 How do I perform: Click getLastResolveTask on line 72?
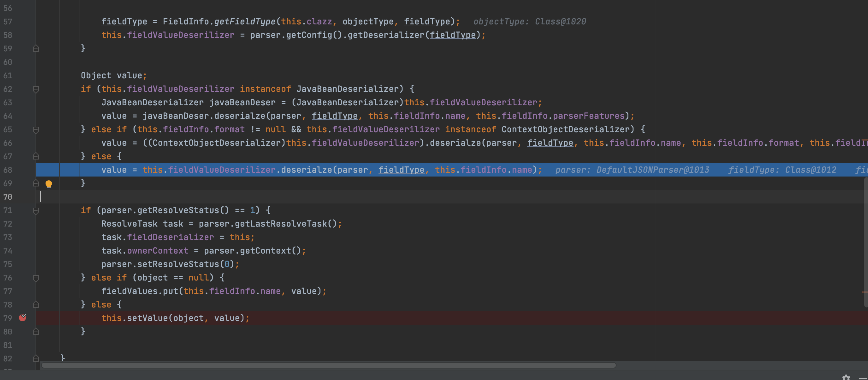[x=281, y=224]
